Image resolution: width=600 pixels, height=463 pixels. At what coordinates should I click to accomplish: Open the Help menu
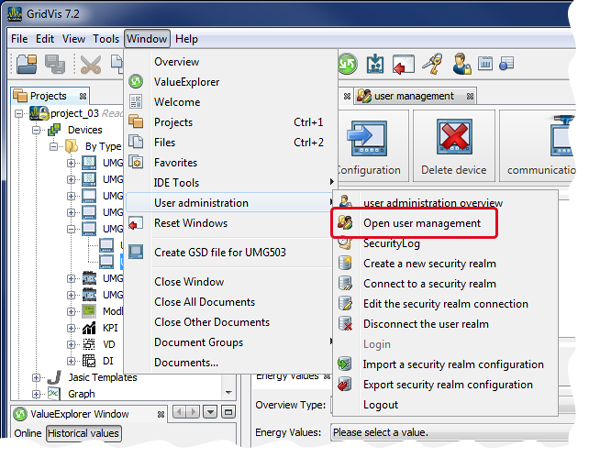[x=186, y=39]
